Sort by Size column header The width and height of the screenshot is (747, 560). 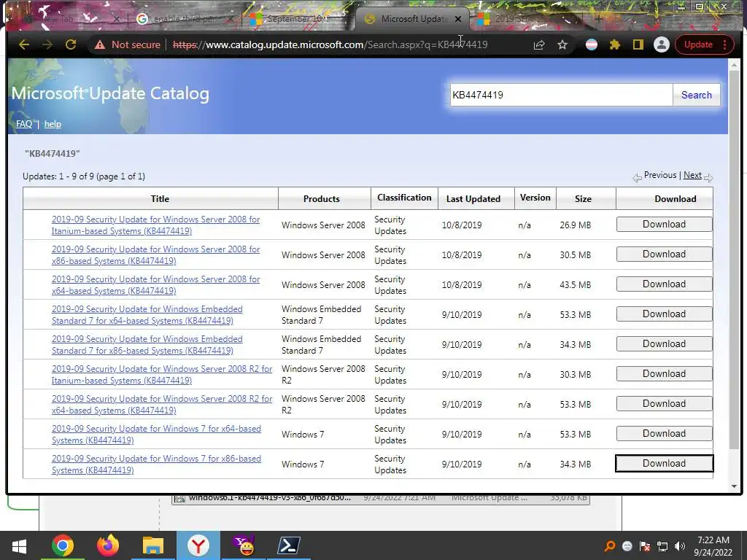point(583,198)
